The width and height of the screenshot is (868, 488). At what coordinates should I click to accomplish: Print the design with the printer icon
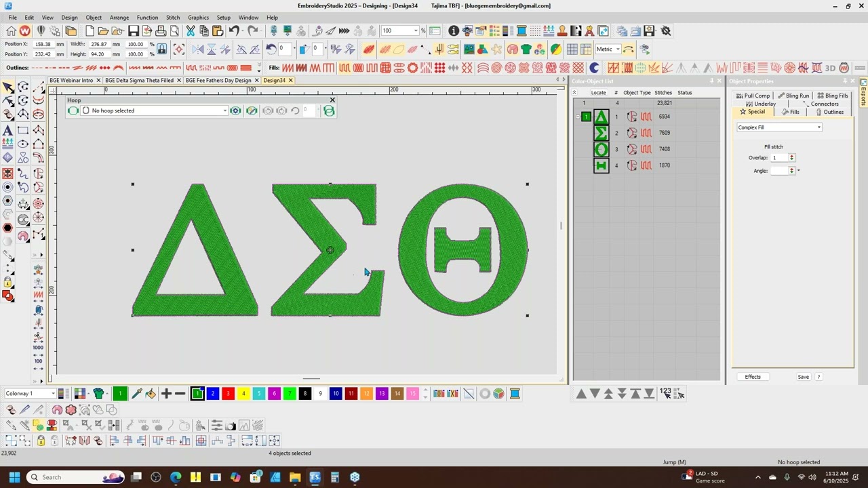click(x=161, y=31)
